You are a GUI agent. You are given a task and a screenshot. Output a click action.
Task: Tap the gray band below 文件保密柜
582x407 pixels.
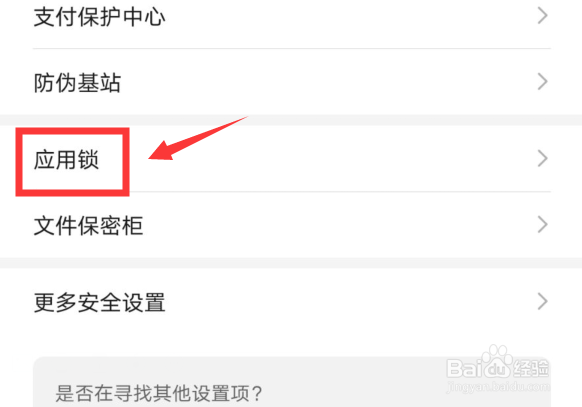click(291, 263)
